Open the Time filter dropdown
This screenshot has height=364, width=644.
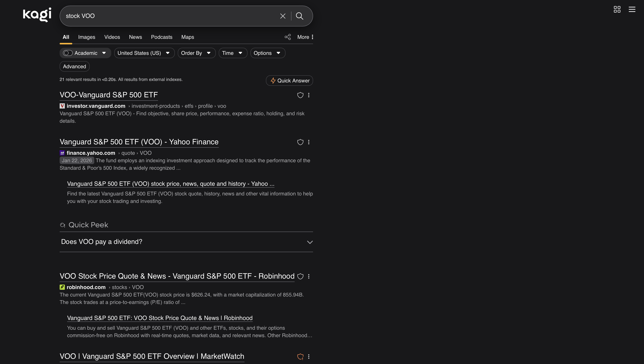click(233, 53)
